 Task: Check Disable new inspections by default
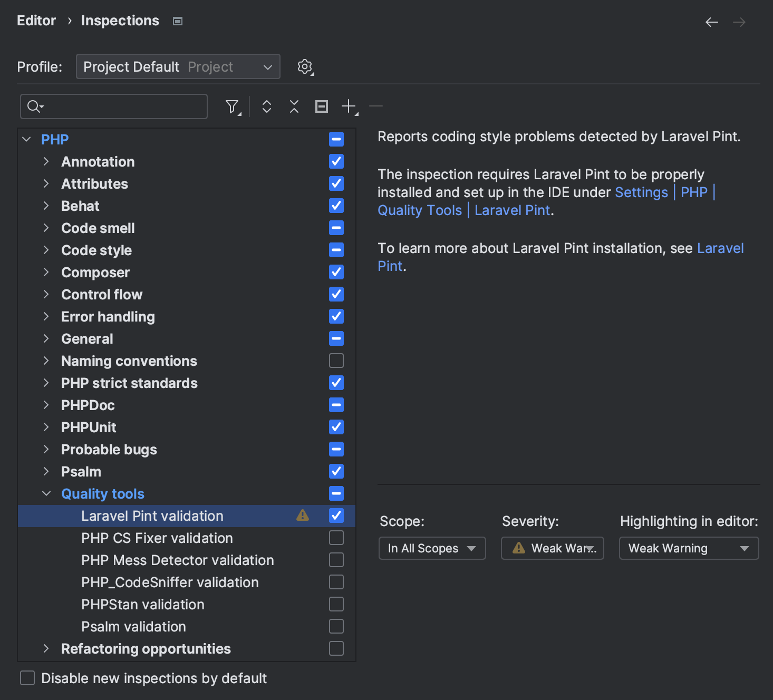pyautogui.click(x=27, y=678)
